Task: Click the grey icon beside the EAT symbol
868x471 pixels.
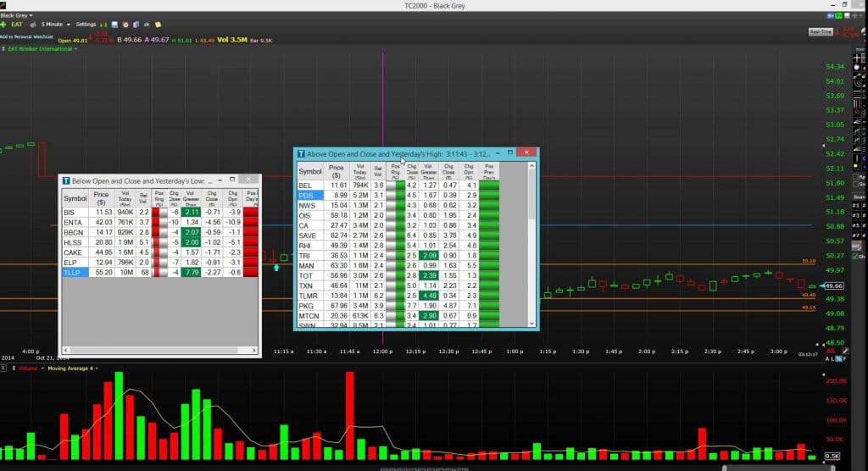Action: point(33,25)
